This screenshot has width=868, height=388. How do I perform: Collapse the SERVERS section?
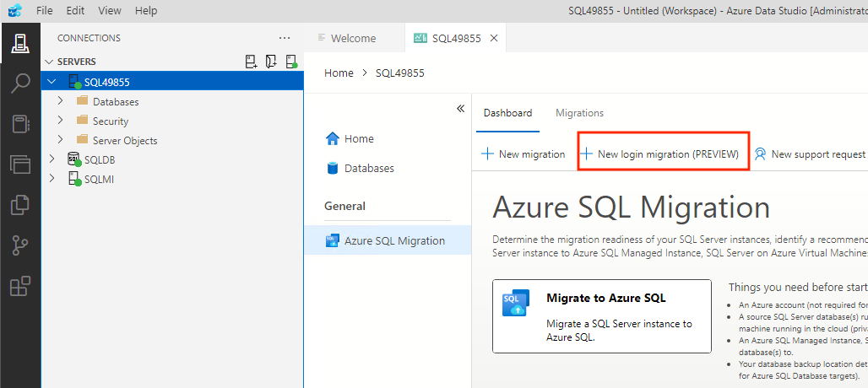(x=49, y=62)
